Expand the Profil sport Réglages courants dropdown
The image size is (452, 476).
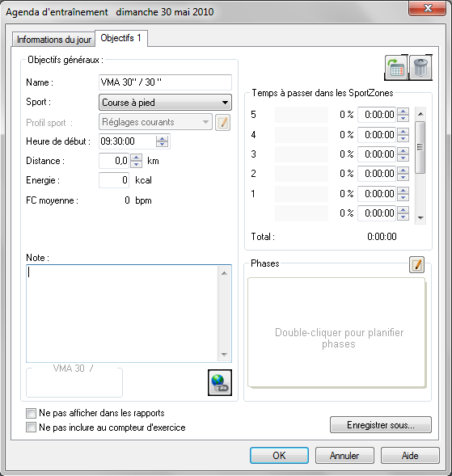(x=155, y=122)
